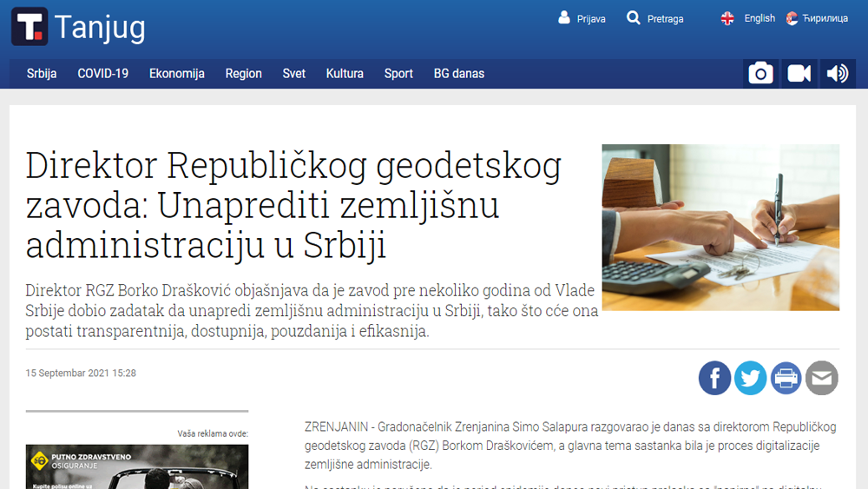Click the English UK flag icon
Image resolution: width=868 pixels, height=489 pixels.
pyautogui.click(x=727, y=18)
